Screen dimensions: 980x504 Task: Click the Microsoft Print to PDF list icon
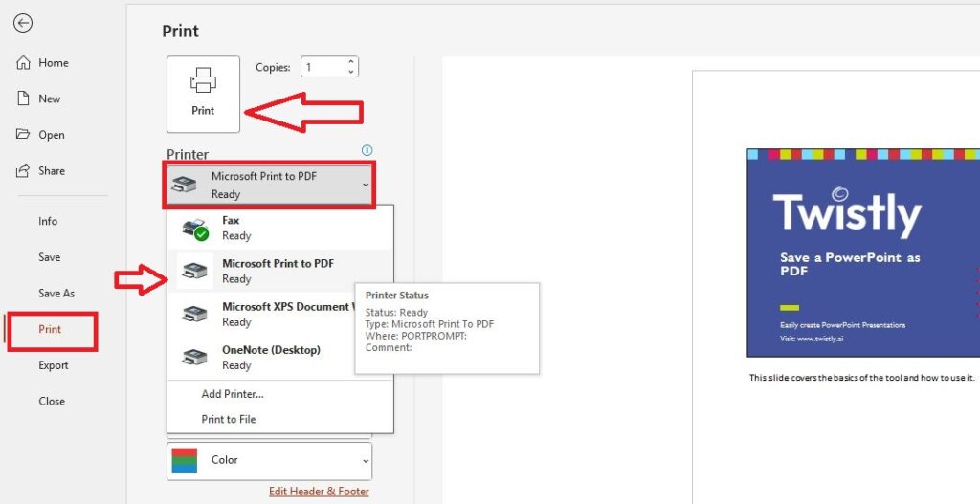[x=195, y=271]
